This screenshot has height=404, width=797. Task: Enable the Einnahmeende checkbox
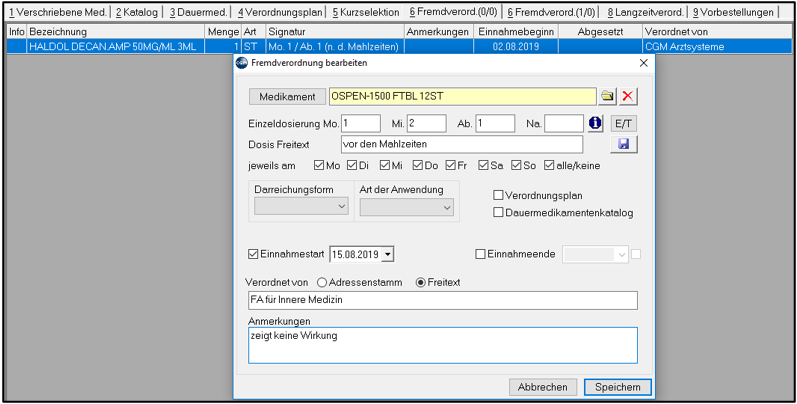(480, 254)
